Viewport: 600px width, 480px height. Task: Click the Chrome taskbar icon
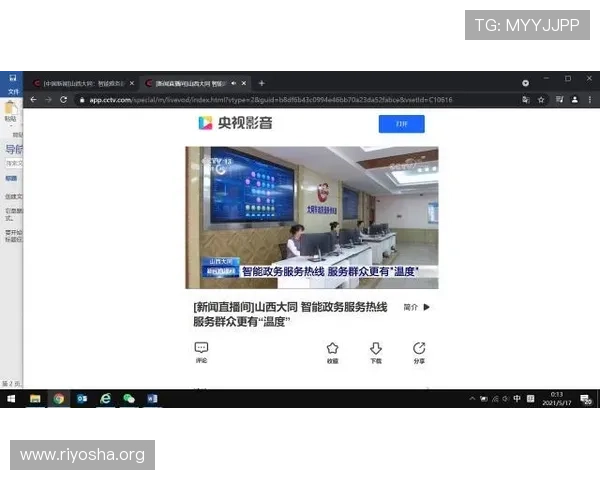pos(59,399)
